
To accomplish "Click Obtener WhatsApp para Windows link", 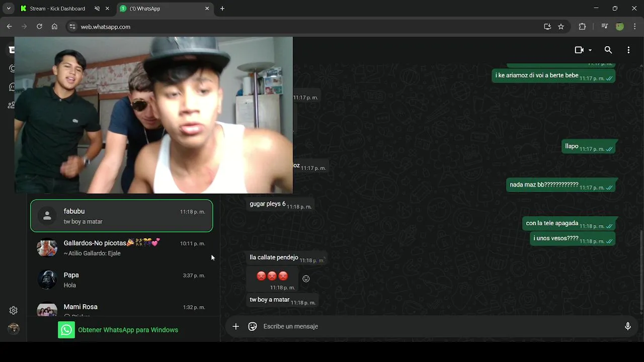I will [128, 330].
